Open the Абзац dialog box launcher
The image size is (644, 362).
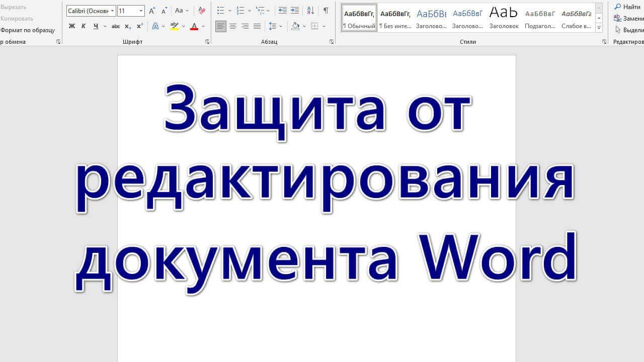click(x=332, y=42)
